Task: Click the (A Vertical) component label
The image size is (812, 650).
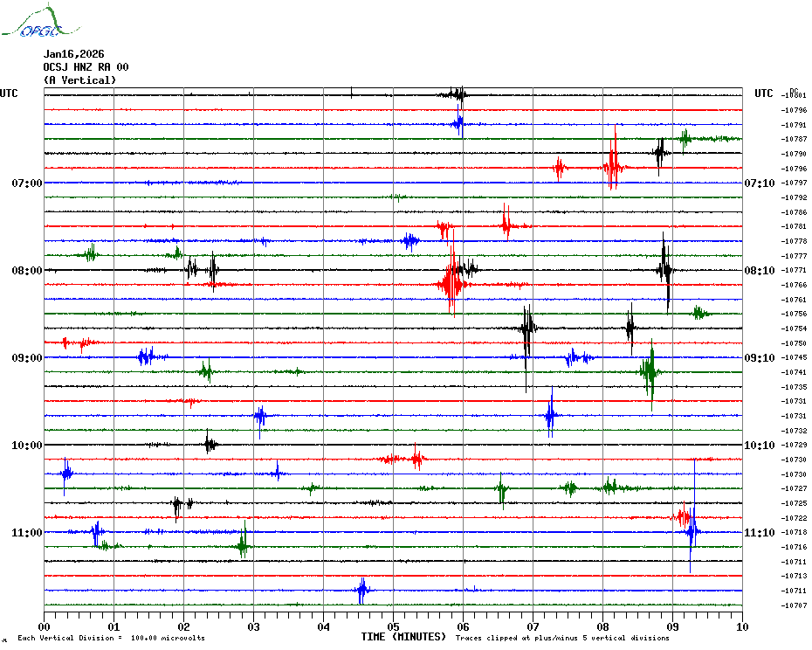Action: point(79,80)
